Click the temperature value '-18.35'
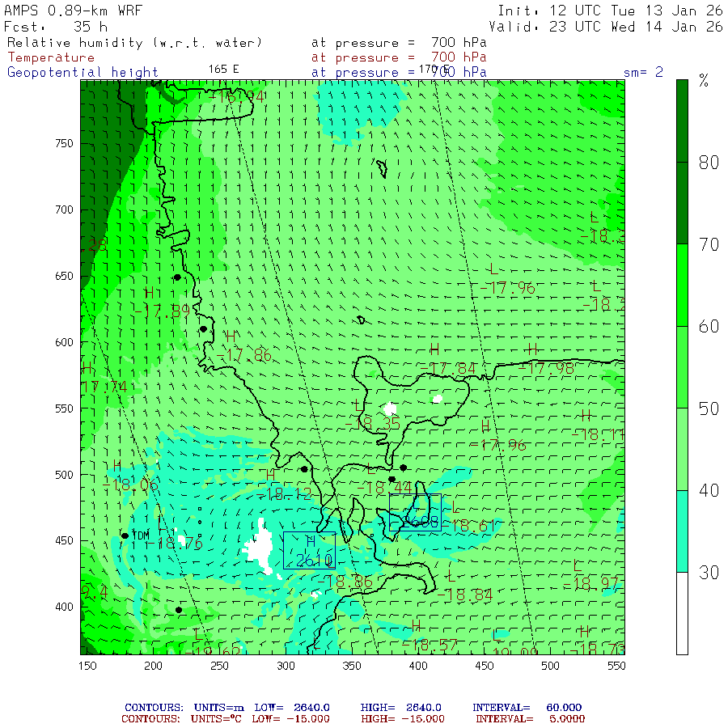 tap(373, 423)
